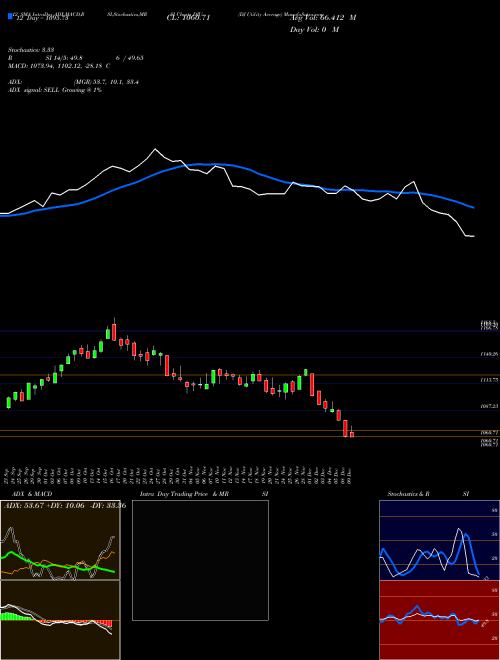Click the 'ADX signal: SELL Growing' line

pos(55,90)
